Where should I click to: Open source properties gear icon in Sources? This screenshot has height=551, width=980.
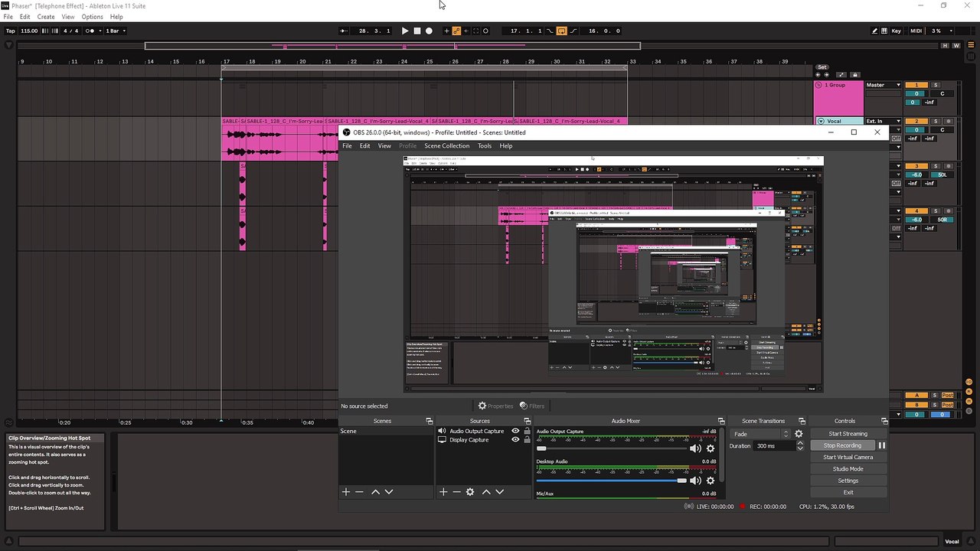point(470,492)
